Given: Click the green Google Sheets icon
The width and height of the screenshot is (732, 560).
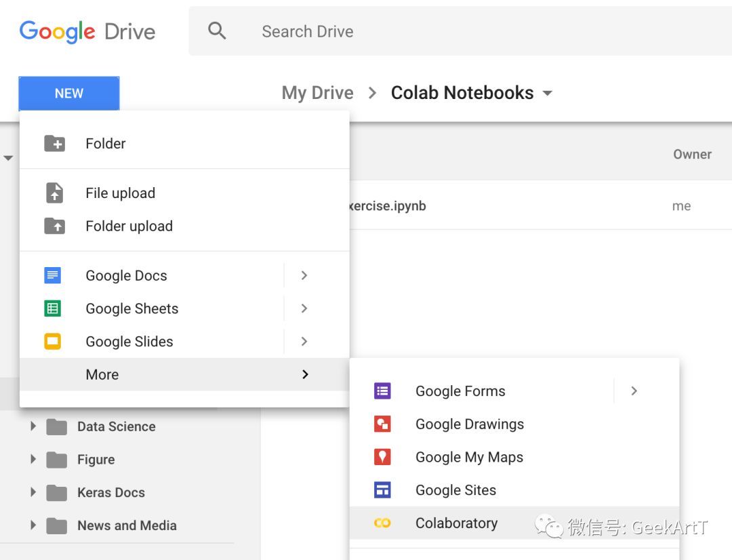Looking at the screenshot, I should pos(53,308).
